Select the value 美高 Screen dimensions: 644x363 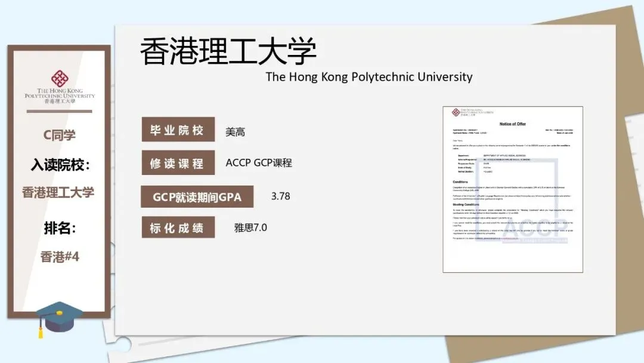coord(236,132)
